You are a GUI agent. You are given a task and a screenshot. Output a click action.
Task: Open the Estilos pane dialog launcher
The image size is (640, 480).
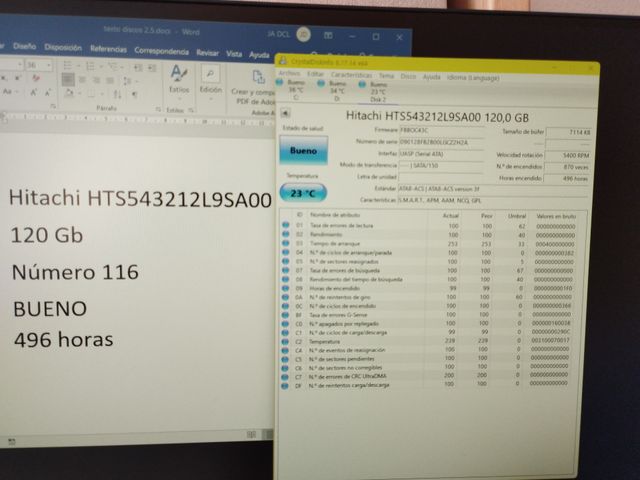pos(191,110)
